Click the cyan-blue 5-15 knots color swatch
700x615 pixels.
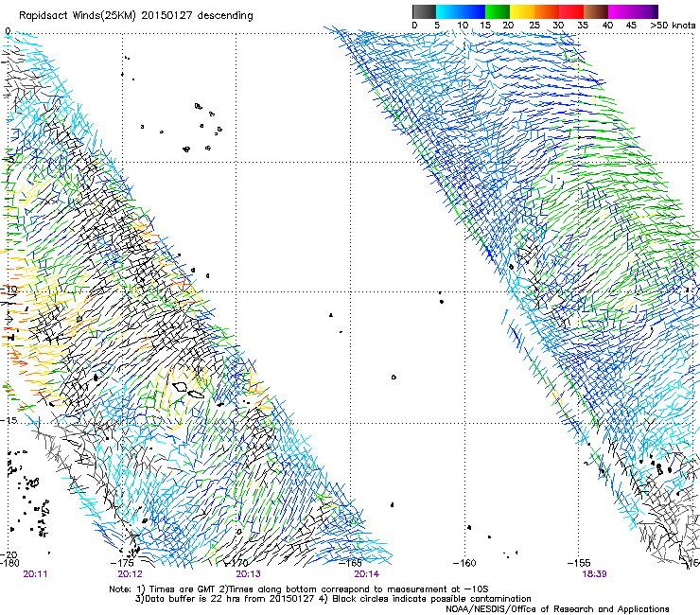click(461, 11)
